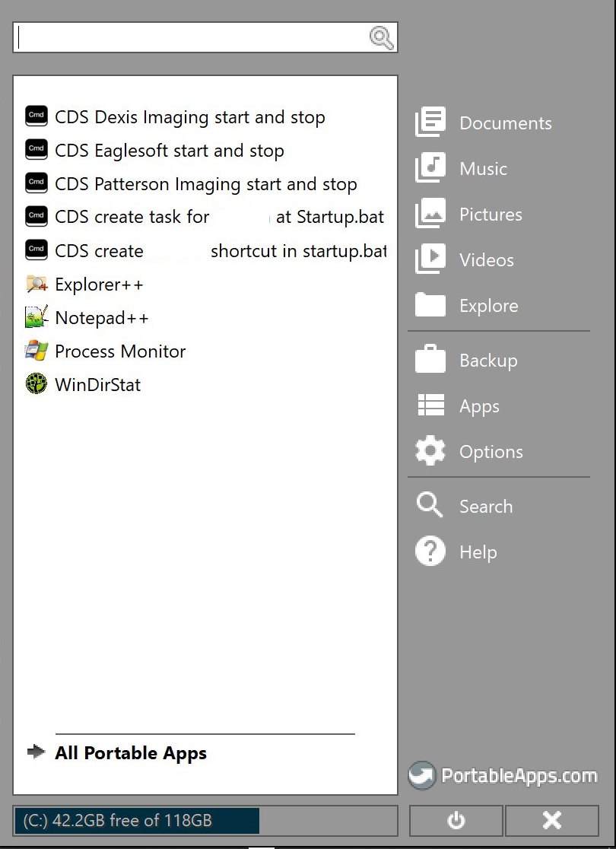This screenshot has height=849, width=616.
Task: Click the C: drive free space bar
Action: pos(137,820)
